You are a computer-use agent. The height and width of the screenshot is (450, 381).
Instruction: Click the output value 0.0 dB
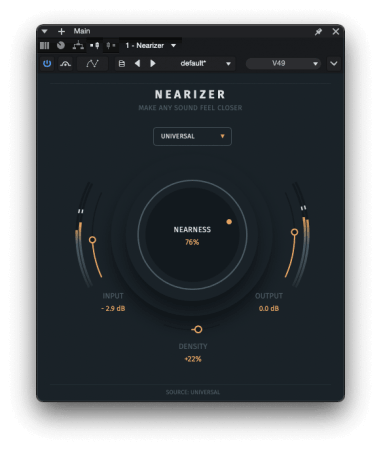[269, 309]
